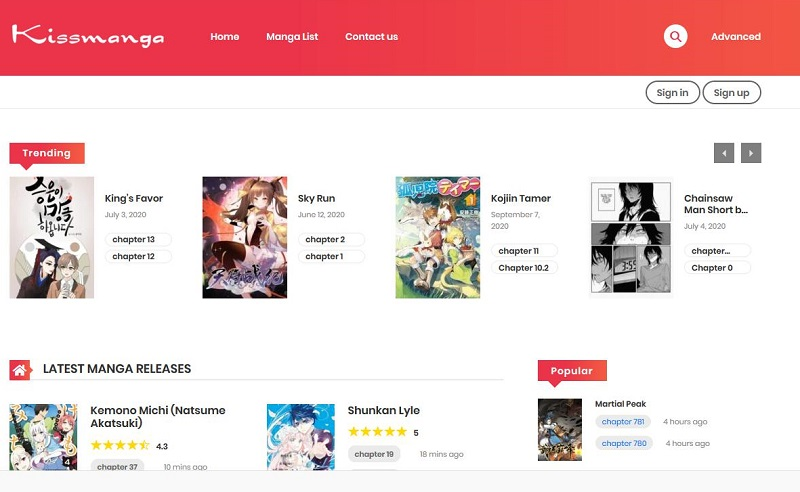Open Kojiin Tamer Chapter 10.2
This screenshot has width=800, height=492.
coord(524,267)
